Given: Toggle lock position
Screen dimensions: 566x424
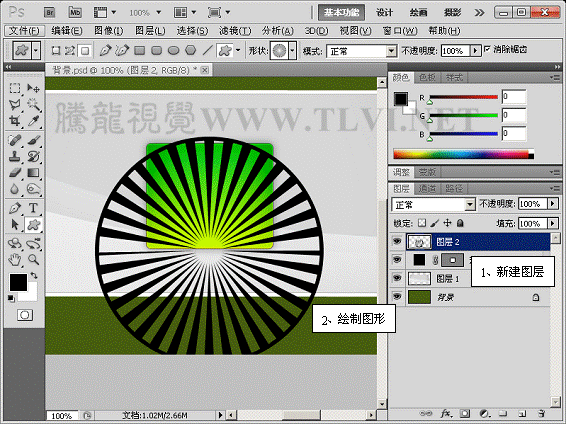Looking at the screenshot, I should tap(447, 223).
